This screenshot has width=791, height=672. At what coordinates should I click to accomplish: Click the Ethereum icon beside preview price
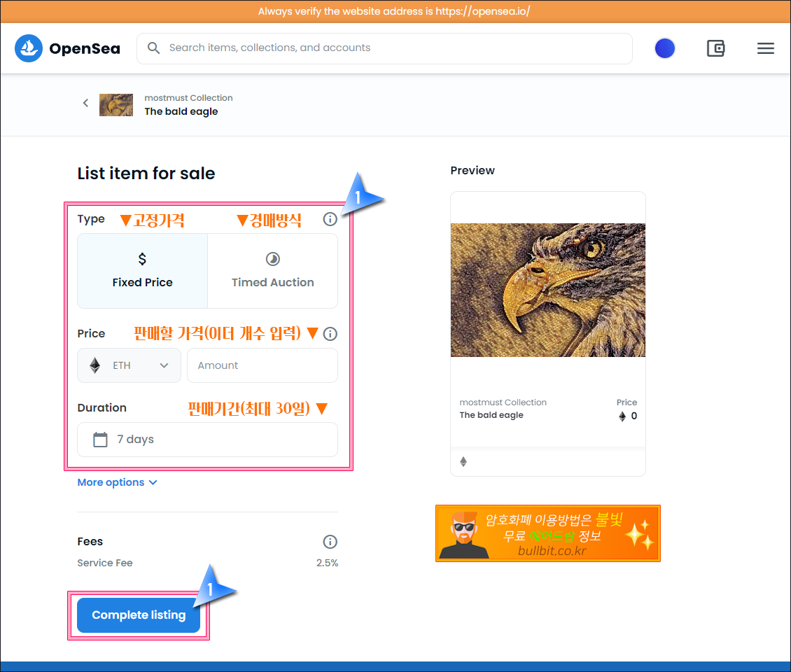pyautogui.click(x=622, y=416)
